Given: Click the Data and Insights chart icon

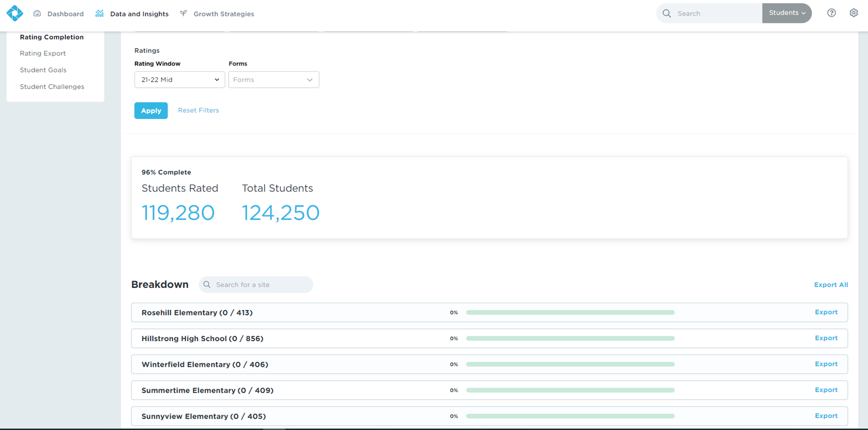Looking at the screenshot, I should (x=100, y=14).
